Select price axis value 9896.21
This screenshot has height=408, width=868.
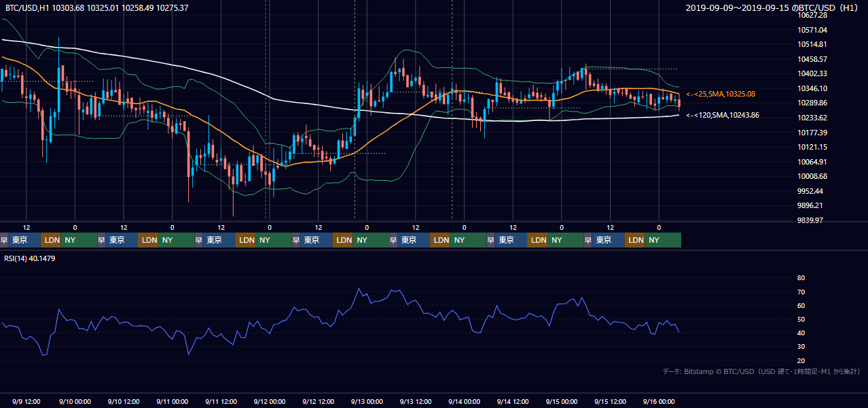click(x=810, y=205)
